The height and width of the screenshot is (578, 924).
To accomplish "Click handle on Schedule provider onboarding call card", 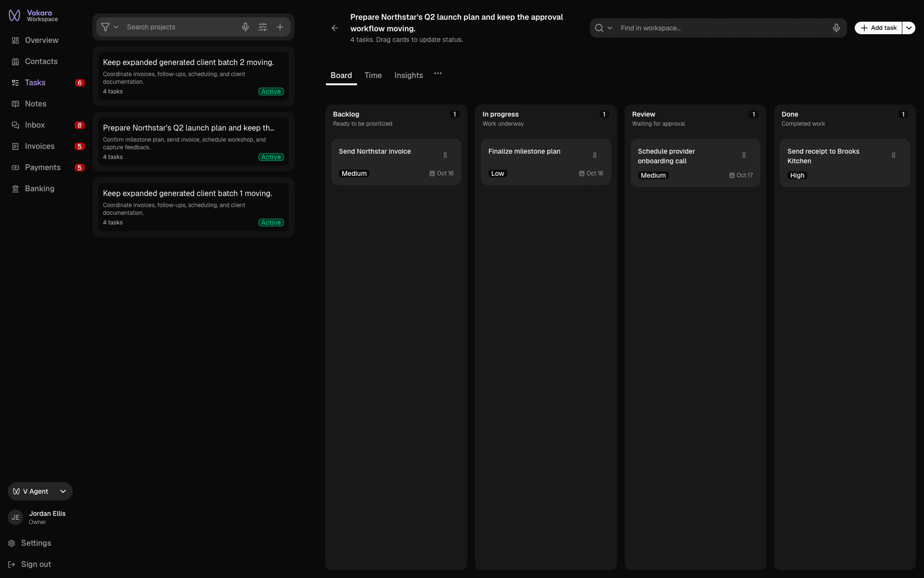I will tap(744, 155).
